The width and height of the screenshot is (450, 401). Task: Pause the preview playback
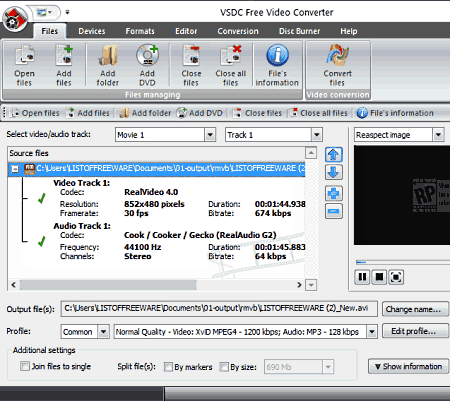[362, 277]
